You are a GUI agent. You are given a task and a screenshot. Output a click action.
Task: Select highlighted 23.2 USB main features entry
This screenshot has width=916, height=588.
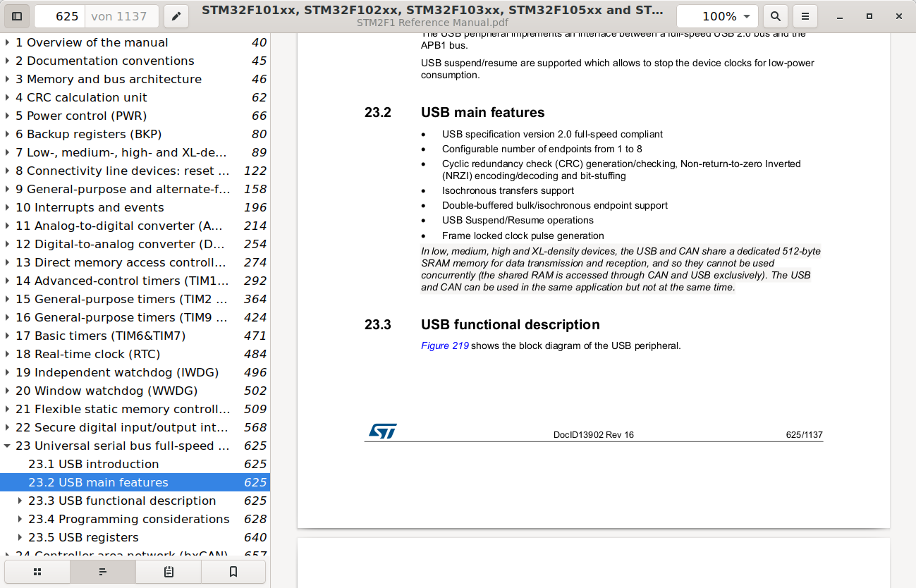pyautogui.click(x=135, y=482)
